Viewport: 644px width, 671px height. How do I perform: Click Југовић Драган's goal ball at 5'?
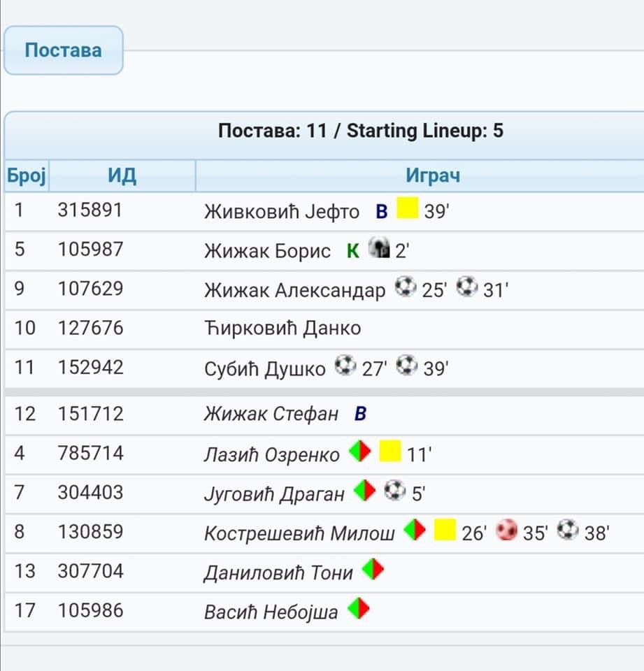click(x=395, y=491)
